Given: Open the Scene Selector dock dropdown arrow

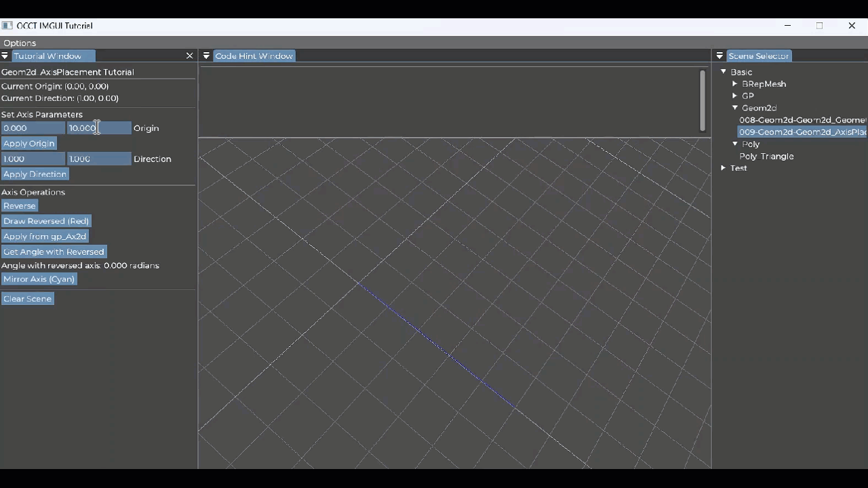Looking at the screenshot, I should click(x=719, y=56).
